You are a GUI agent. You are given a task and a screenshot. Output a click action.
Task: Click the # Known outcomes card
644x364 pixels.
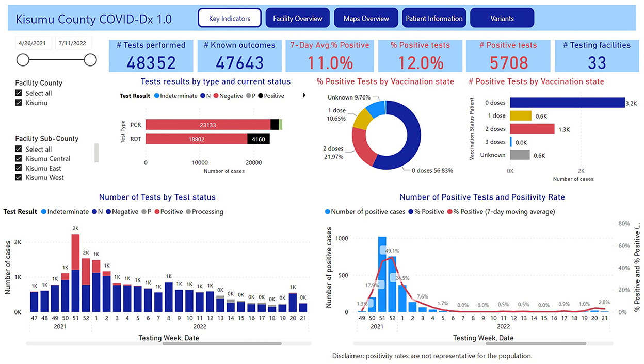coord(239,56)
